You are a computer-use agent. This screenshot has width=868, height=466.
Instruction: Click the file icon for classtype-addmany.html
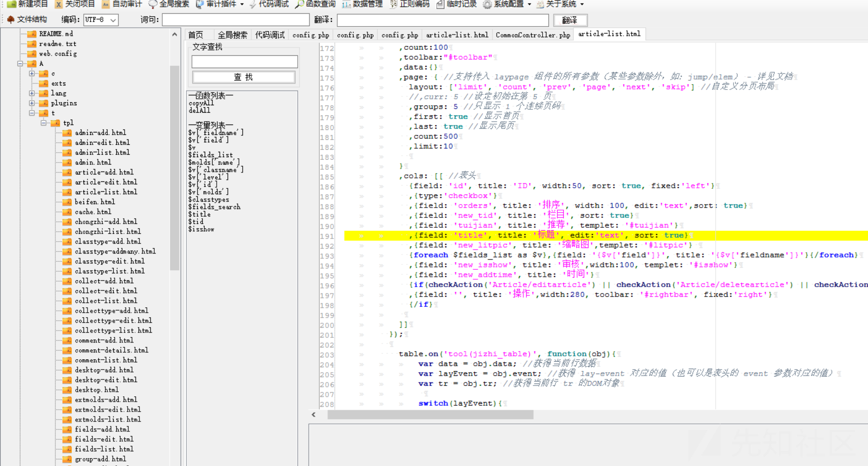(x=67, y=251)
